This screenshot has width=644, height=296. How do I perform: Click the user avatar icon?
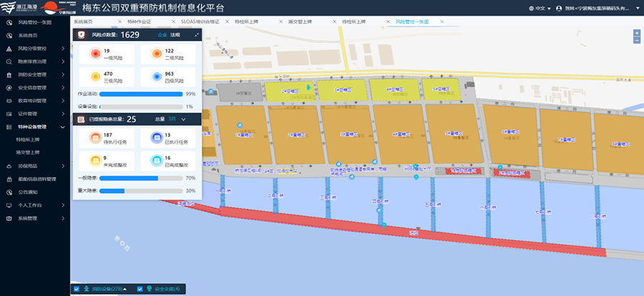[559, 8]
